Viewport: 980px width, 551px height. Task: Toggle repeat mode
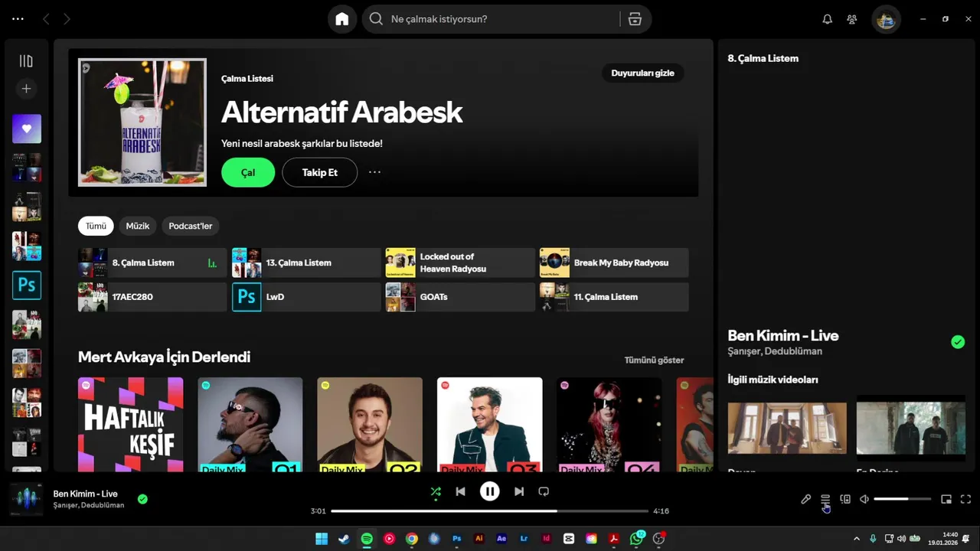(x=544, y=491)
